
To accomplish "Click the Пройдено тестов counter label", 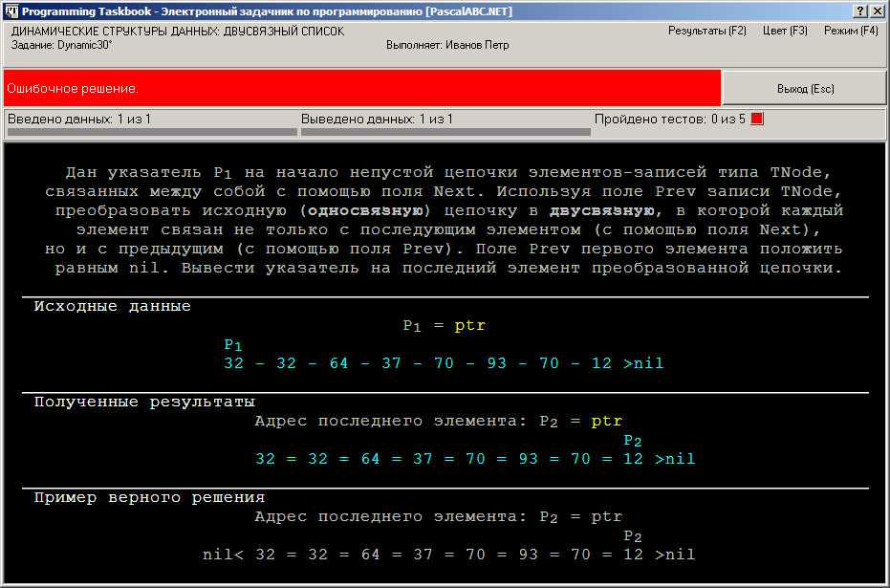I will tap(670, 120).
